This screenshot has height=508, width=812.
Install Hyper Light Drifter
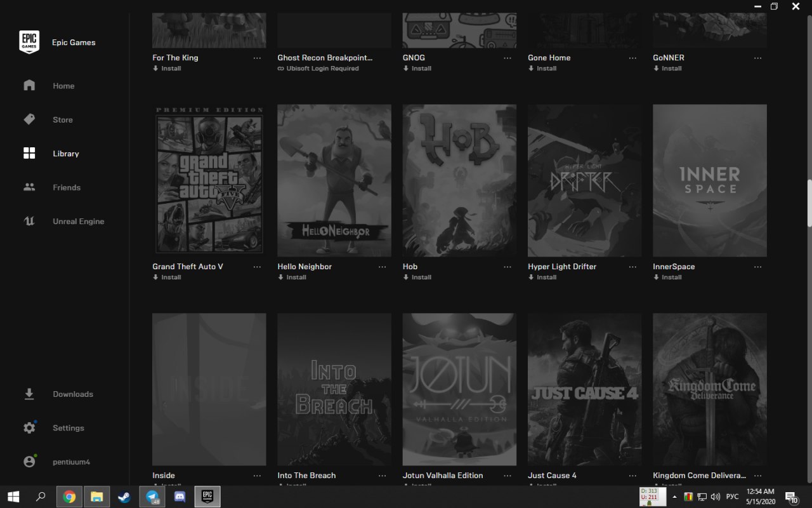tap(542, 277)
